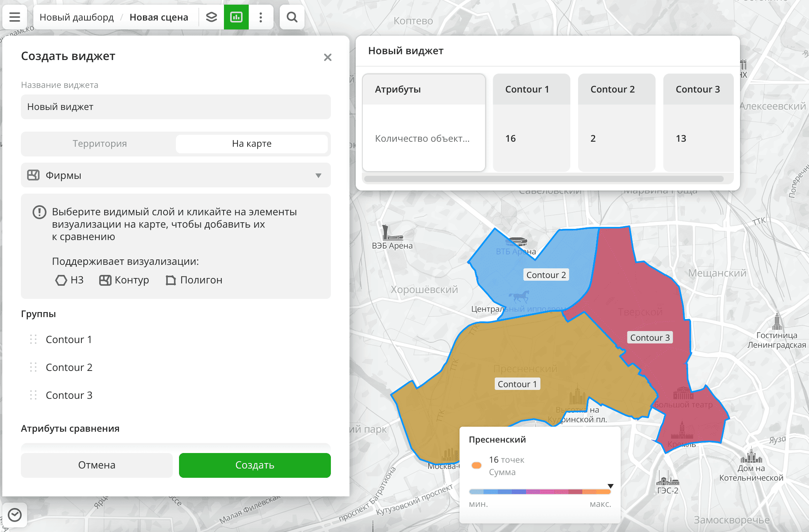
Task: Select Contour 3 in the groups list
Action: pyautogui.click(x=69, y=395)
